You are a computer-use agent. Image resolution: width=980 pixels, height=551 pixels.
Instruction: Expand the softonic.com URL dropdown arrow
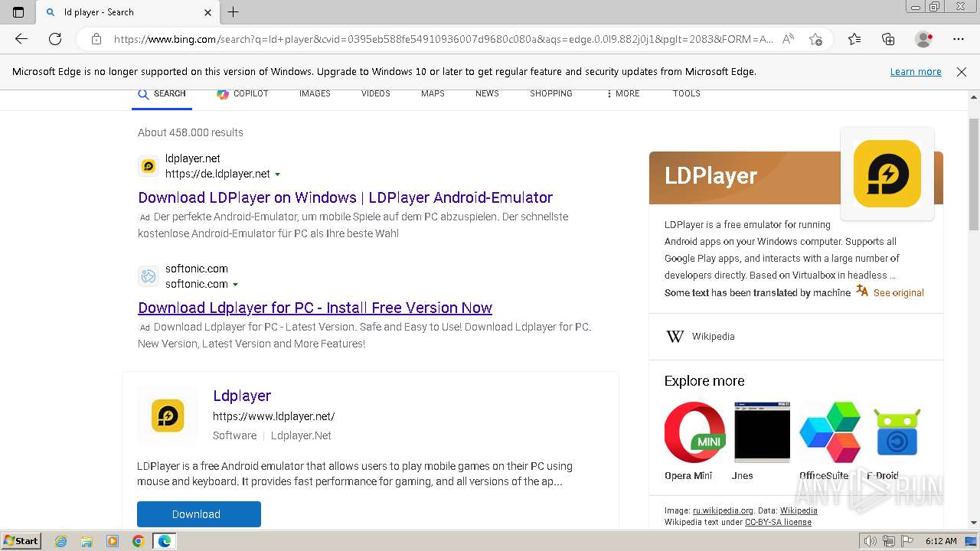235,285
